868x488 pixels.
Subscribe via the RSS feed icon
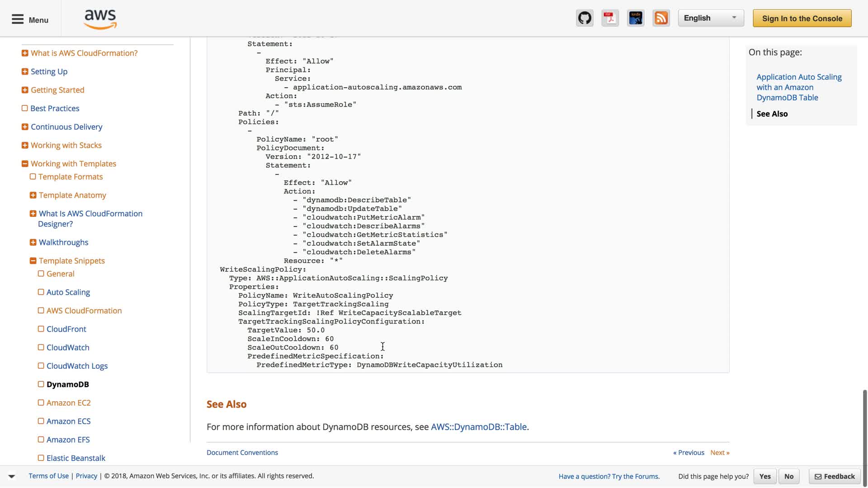[661, 18]
